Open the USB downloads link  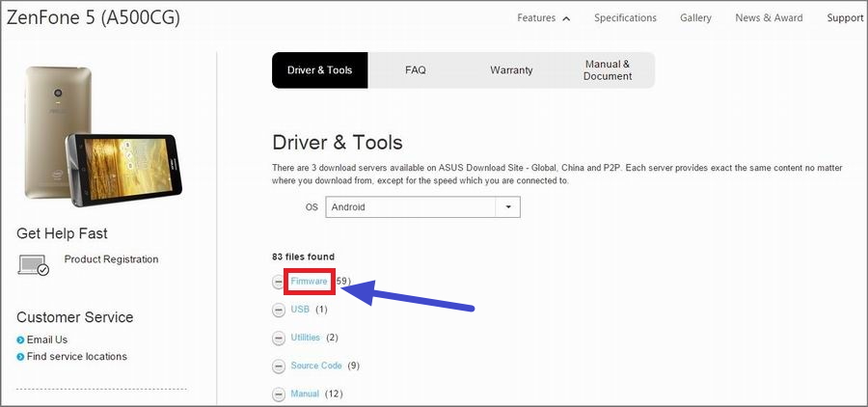300,310
